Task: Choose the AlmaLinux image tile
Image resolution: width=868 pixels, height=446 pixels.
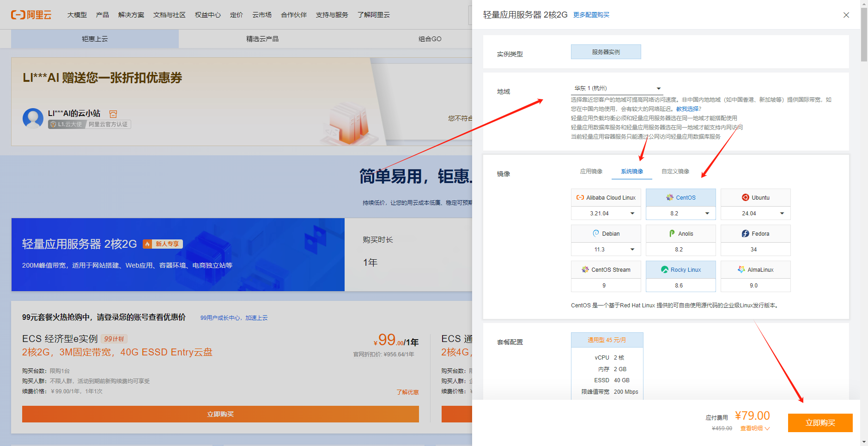Action: point(755,269)
